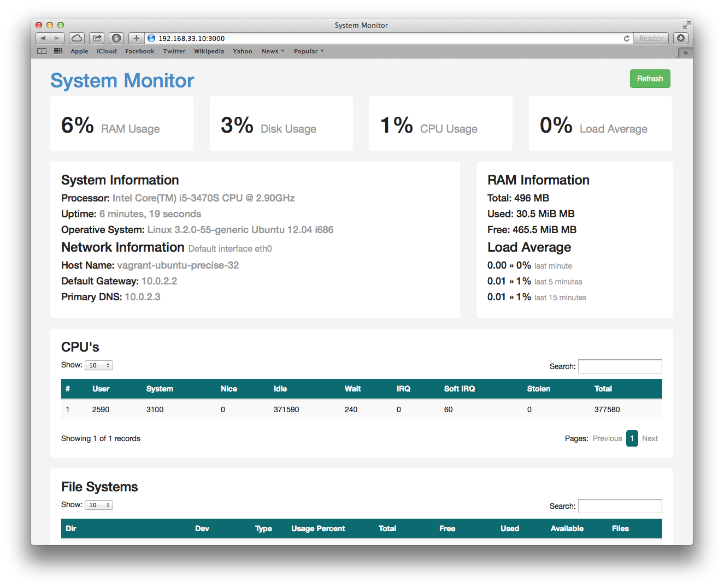
Task: Sort File Systems by Available column
Action: click(x=567, y=528)
